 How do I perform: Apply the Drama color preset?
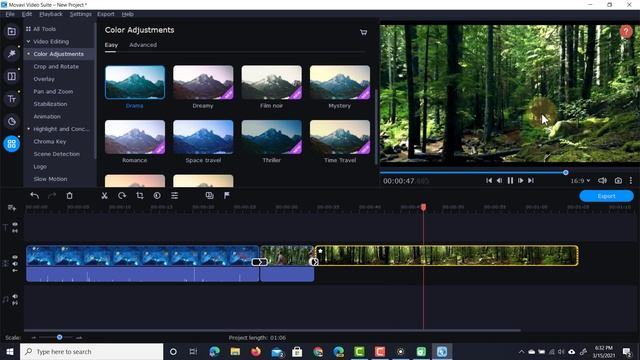(135, 82)
